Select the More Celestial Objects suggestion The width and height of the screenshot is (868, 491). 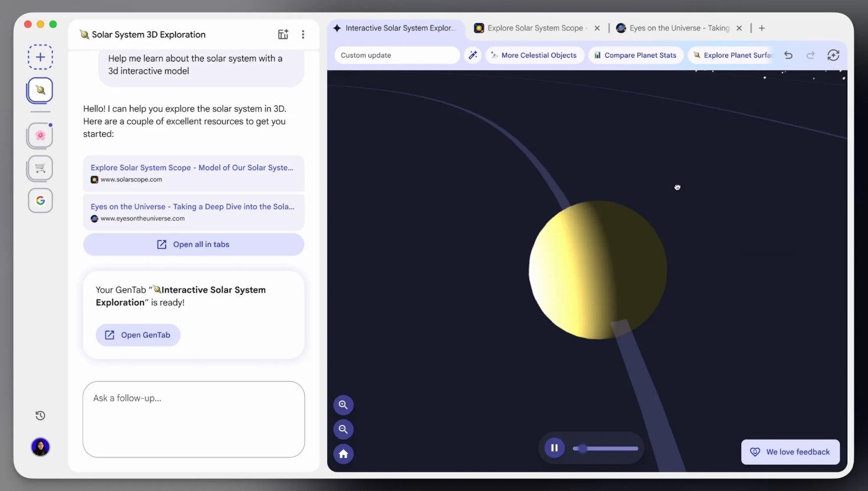(x=534, y=56)
